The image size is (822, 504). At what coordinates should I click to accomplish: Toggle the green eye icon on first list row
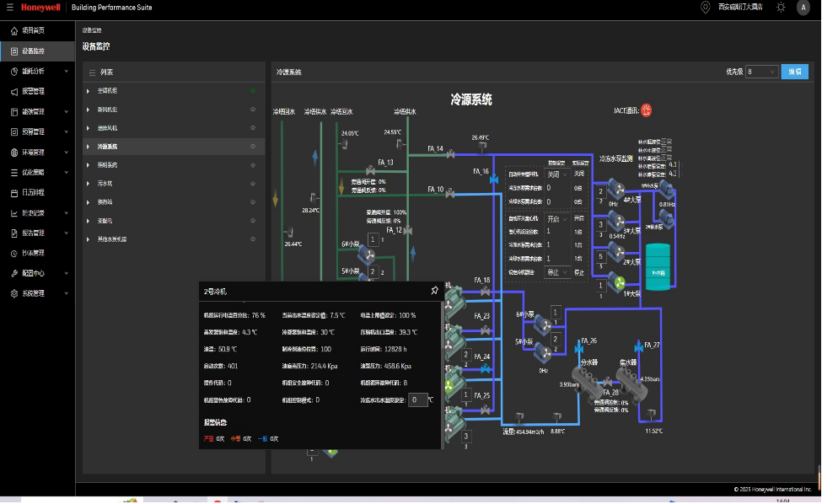coord(253,90)
